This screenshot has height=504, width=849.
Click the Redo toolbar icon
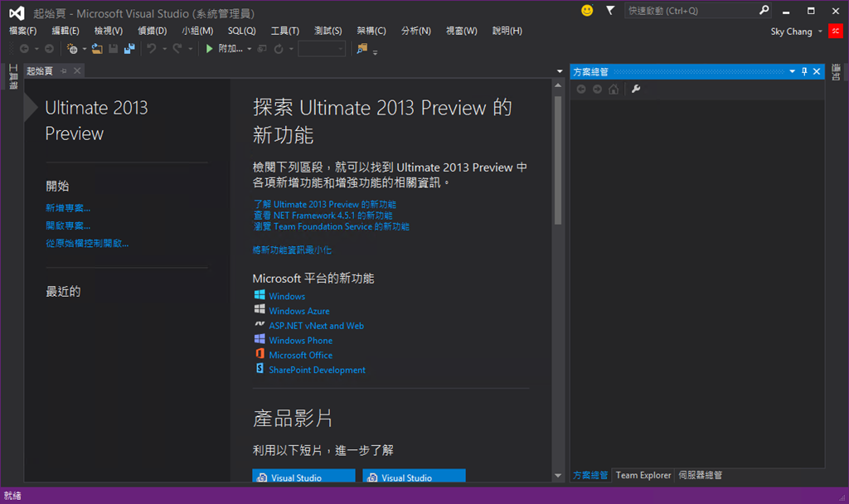click(x=177, y=49)
